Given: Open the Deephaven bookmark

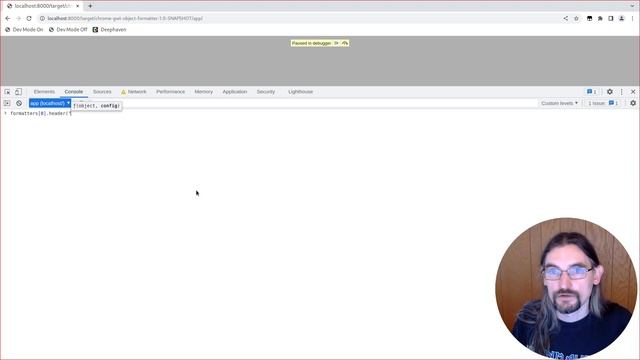Looking at the screenshot, I should (x=109, y=30).
